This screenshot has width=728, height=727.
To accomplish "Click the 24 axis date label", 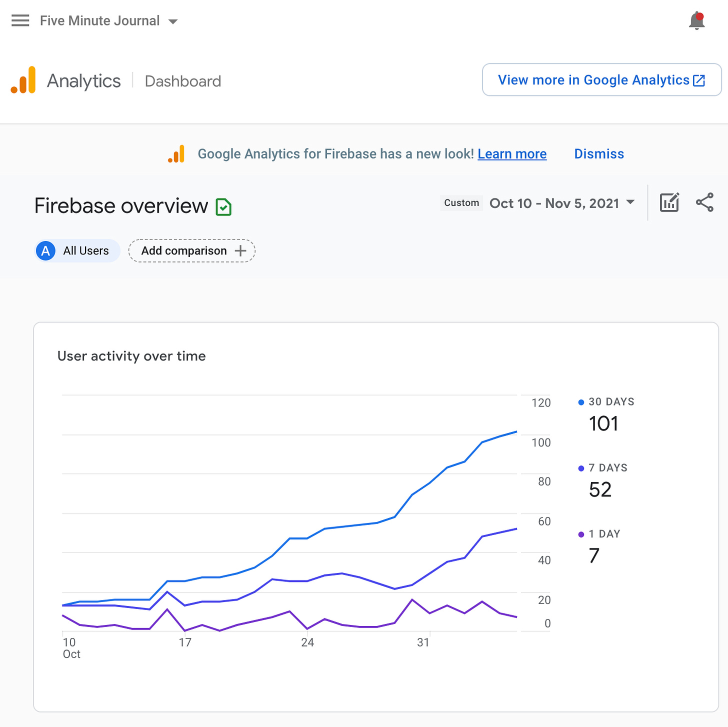I will [307, 642].
